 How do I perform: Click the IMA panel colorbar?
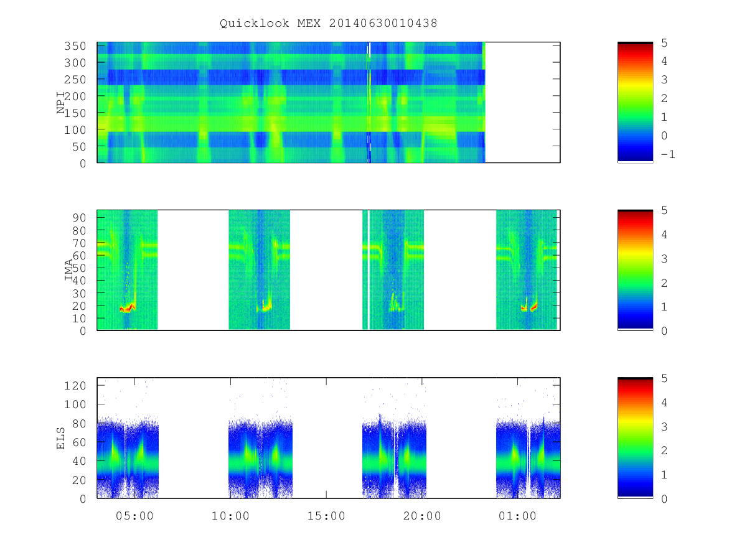pos(635,270)
